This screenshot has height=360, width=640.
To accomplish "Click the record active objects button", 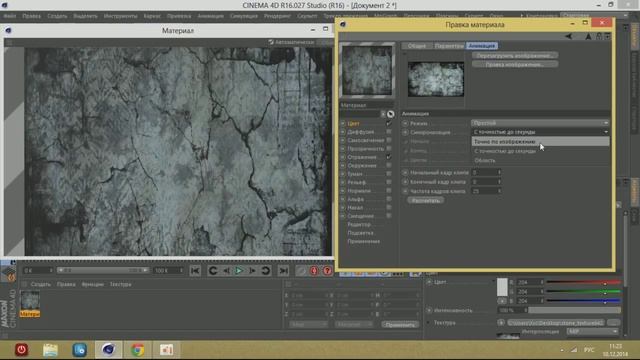I will 314,271.
